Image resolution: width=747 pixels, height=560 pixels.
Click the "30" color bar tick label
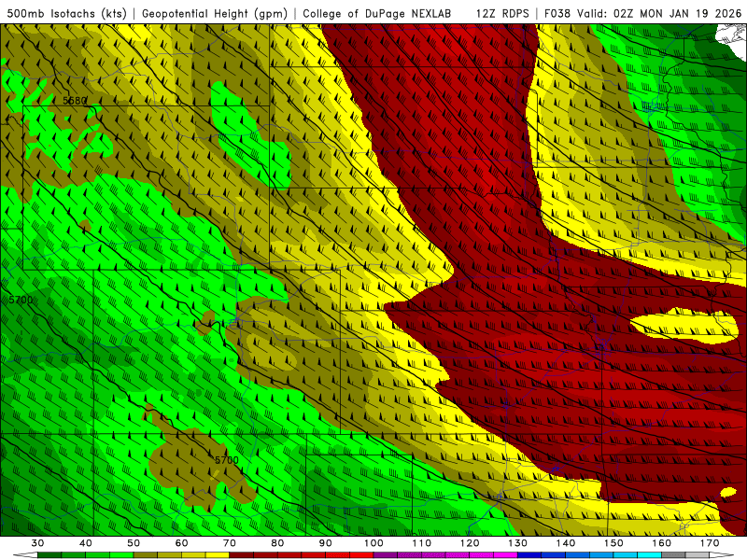(x=37, y=543)
